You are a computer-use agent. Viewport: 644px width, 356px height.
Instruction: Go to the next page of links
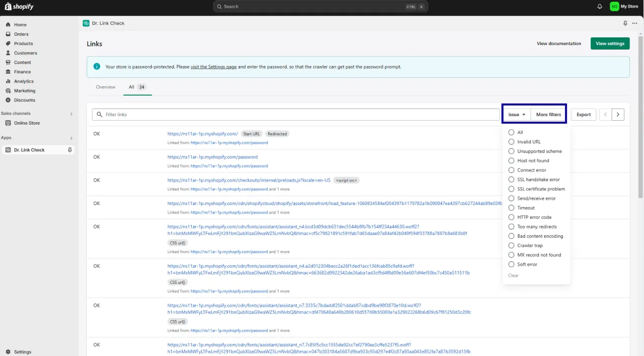618,115
